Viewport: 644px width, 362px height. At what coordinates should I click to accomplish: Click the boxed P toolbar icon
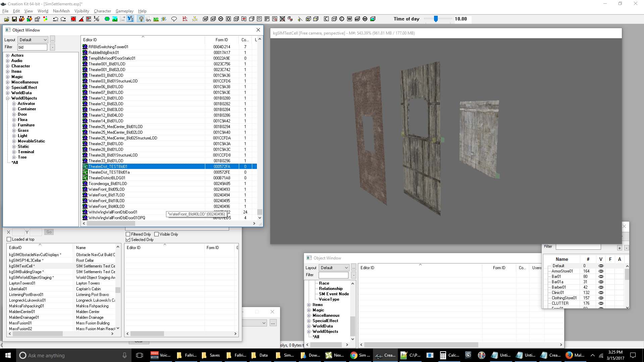[x=267, y=19]
